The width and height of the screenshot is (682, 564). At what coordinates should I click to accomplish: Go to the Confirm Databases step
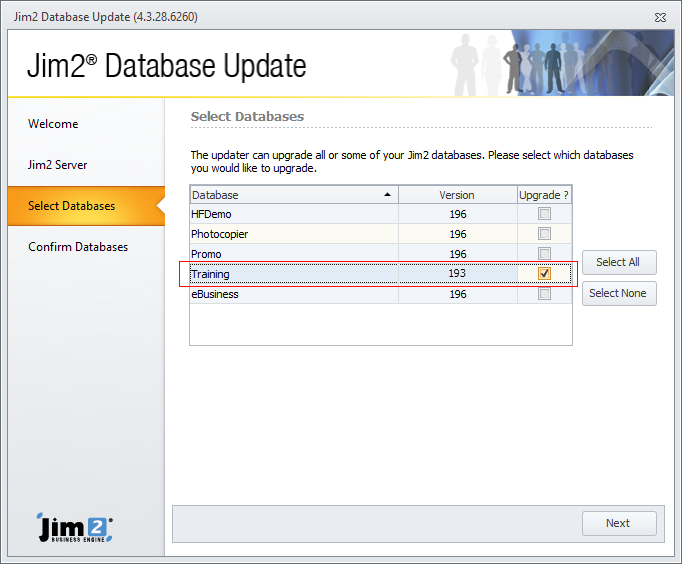click(x=78, y=247)
